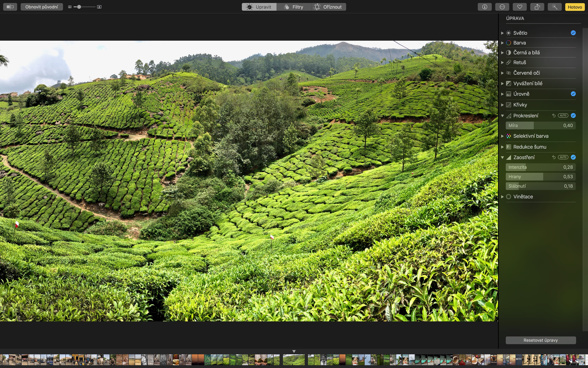Image resolution: width=588 pixels, height=368 pixels.
Task: Click the large zoom-in image icon
Action: tap(99, 7)
